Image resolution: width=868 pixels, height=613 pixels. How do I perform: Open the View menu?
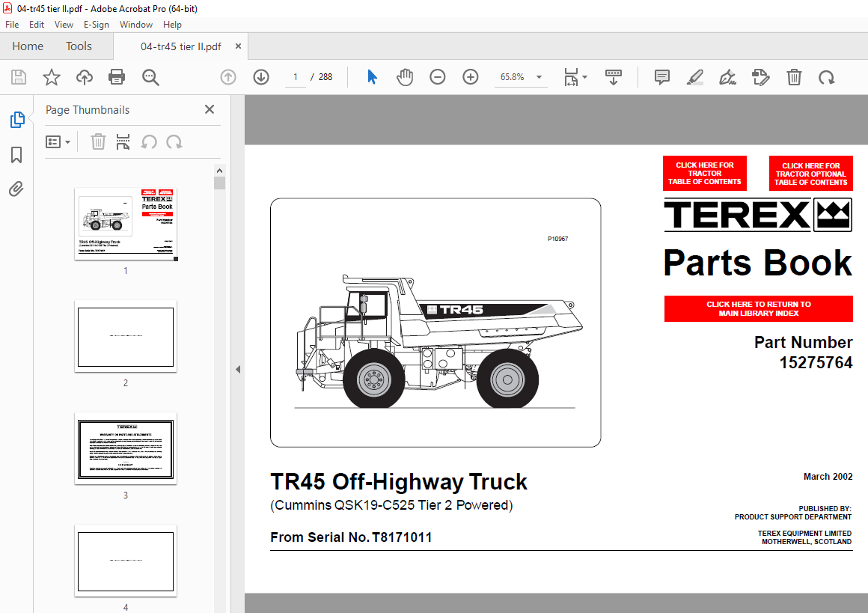(64, 25)
